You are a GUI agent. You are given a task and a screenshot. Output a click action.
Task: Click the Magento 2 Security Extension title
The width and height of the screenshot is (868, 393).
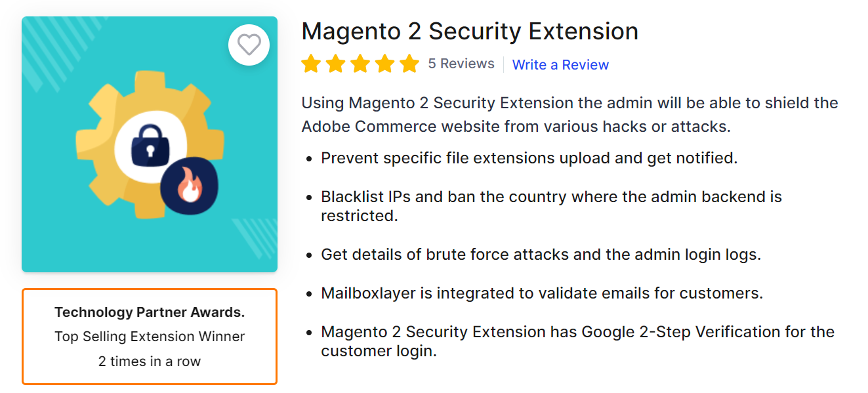pos(469,31)
